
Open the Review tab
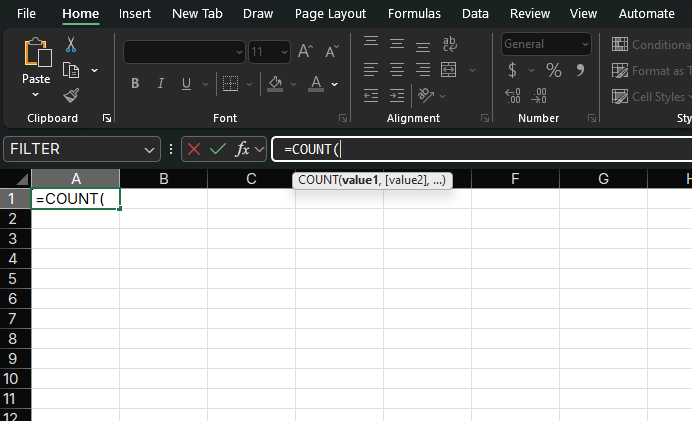point(530,14)
